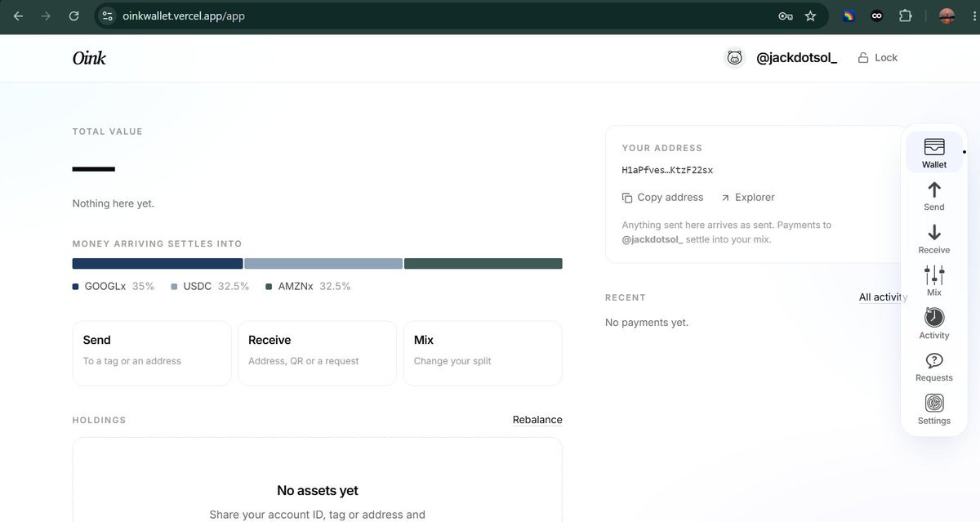
Task: Click the 'Nothing here yet.' text
Action: pos(113,203)
